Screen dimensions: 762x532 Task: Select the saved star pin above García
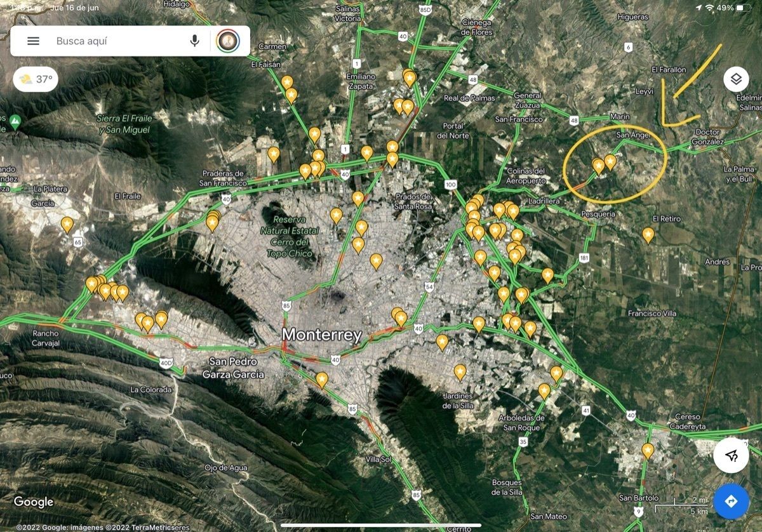point(67,224)
